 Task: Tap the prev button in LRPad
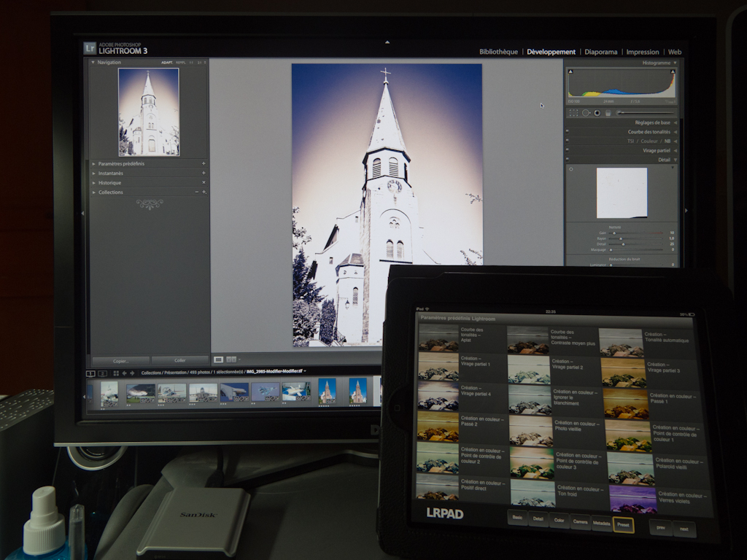661,528
